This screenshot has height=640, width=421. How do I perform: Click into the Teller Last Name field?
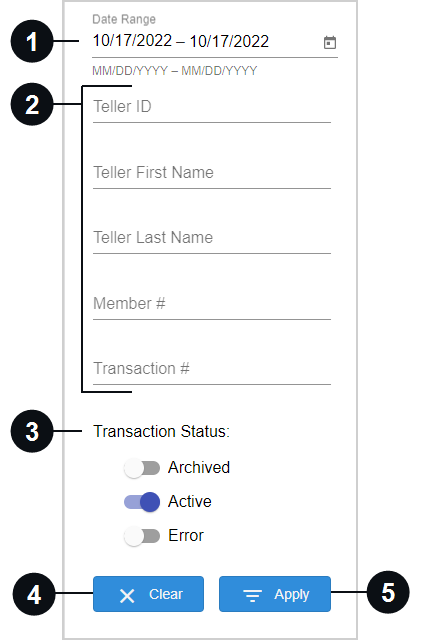coord(212,238)
